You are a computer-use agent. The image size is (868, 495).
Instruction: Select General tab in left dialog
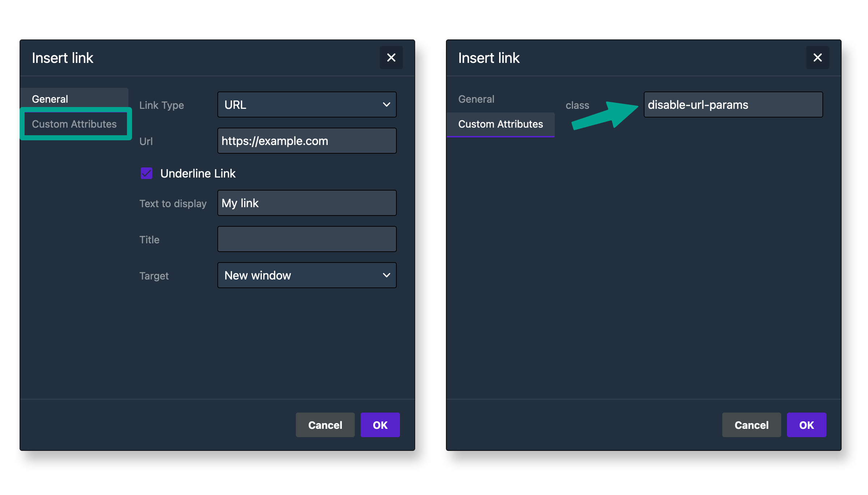click(x=50, y=99)
